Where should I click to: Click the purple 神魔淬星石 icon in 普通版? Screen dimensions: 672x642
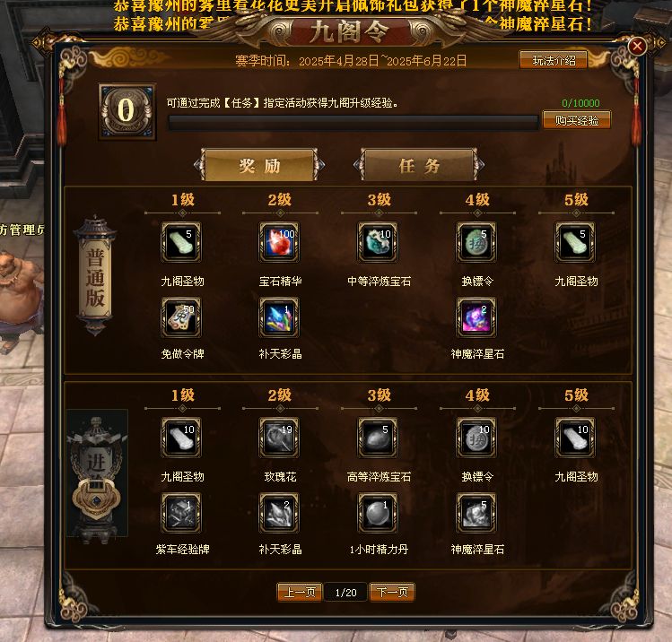476,317
